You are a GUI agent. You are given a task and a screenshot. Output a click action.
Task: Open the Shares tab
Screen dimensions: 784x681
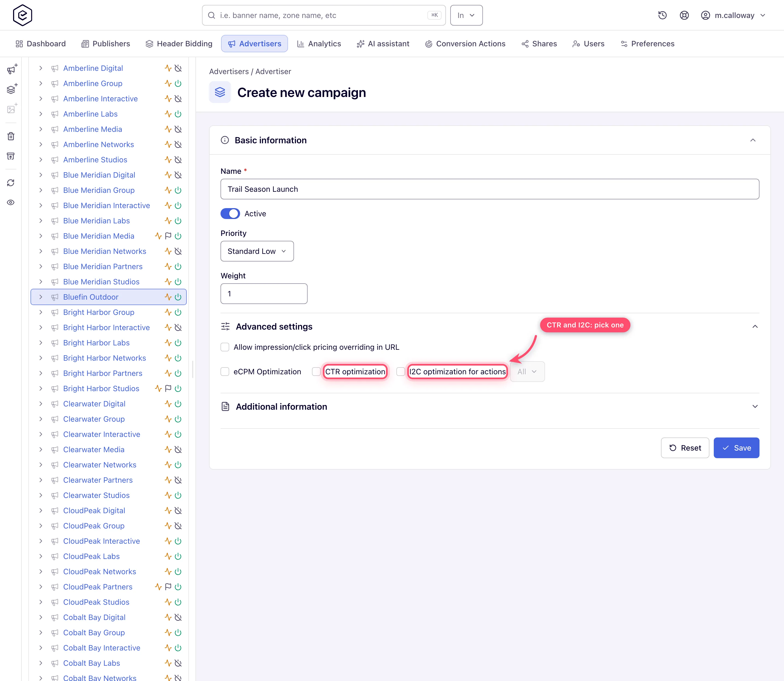click(x=539, y=44)
